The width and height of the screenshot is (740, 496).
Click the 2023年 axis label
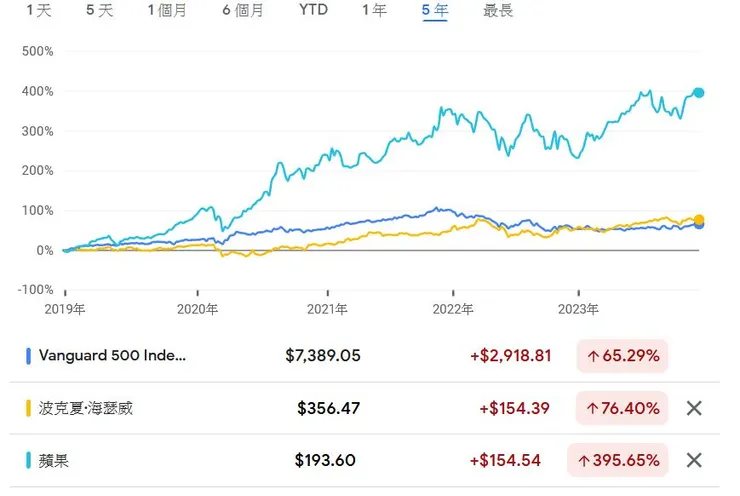click(x=578, y=309)
